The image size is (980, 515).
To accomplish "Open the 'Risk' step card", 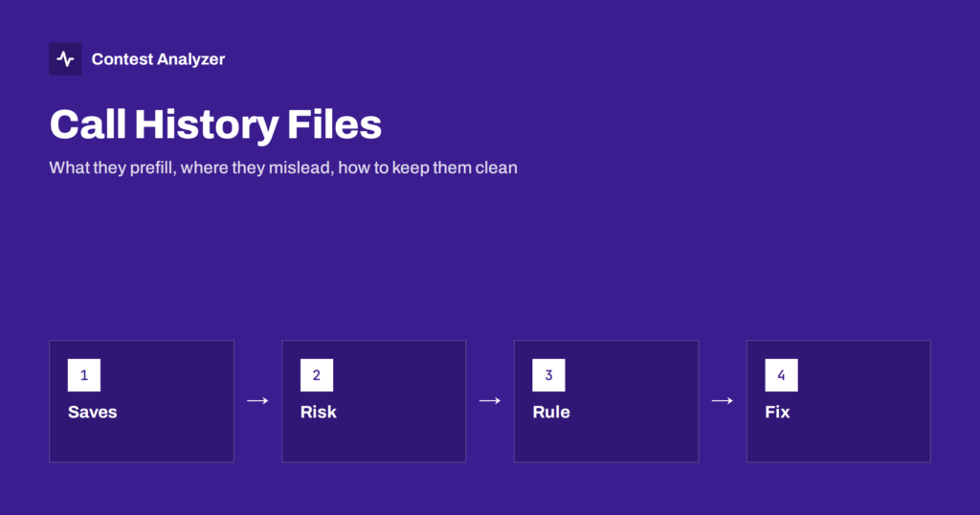I will click(374, 401).
